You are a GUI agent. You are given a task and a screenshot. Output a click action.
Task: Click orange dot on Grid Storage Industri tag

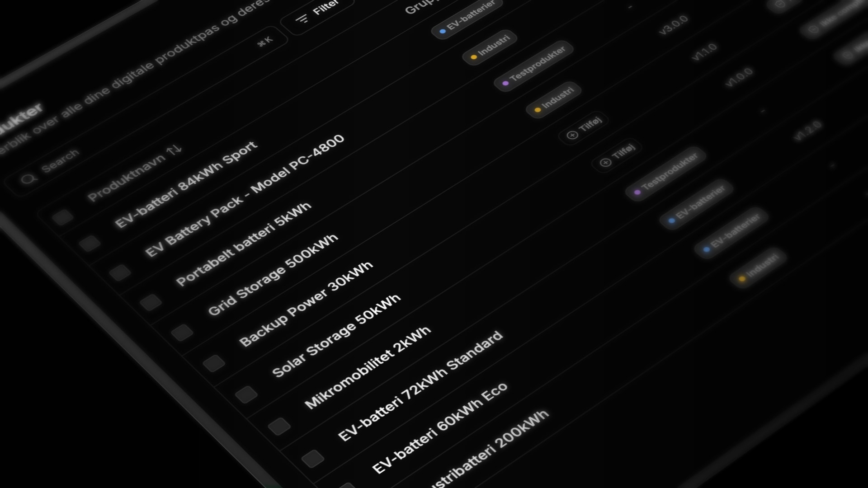coord(538,110)
